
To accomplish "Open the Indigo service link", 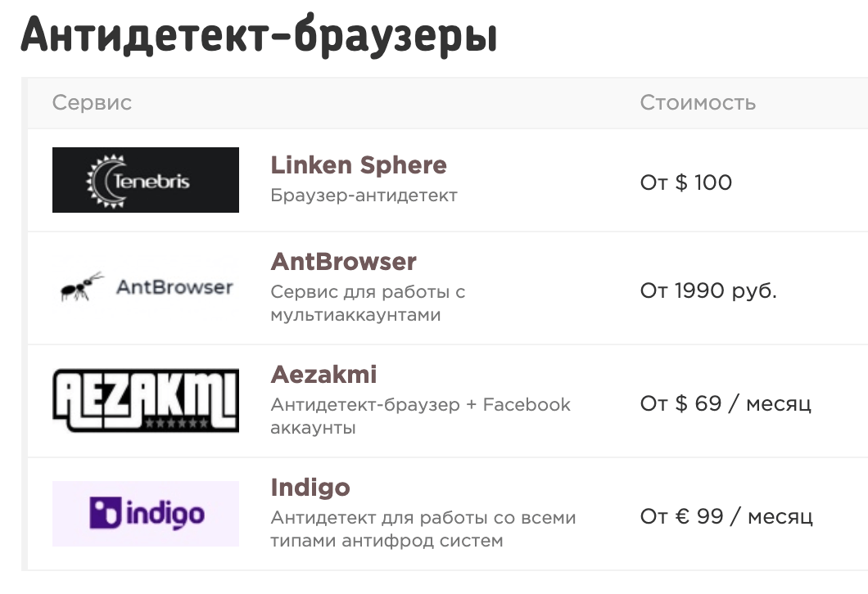I will (x=310, y=488).
